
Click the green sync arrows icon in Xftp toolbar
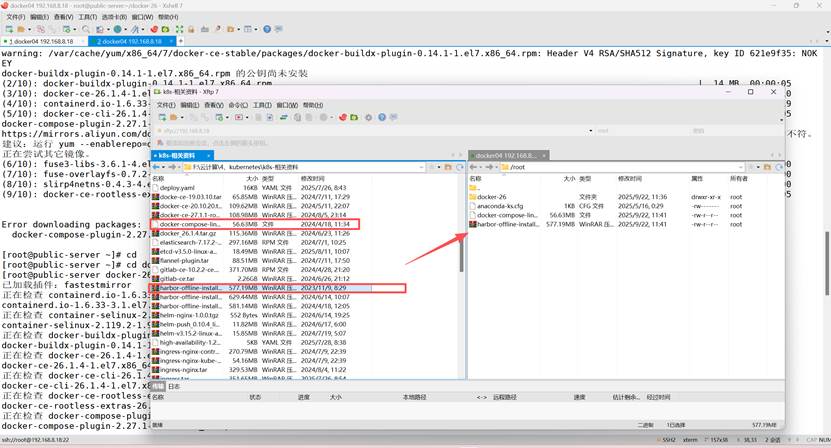coord(284,117)
